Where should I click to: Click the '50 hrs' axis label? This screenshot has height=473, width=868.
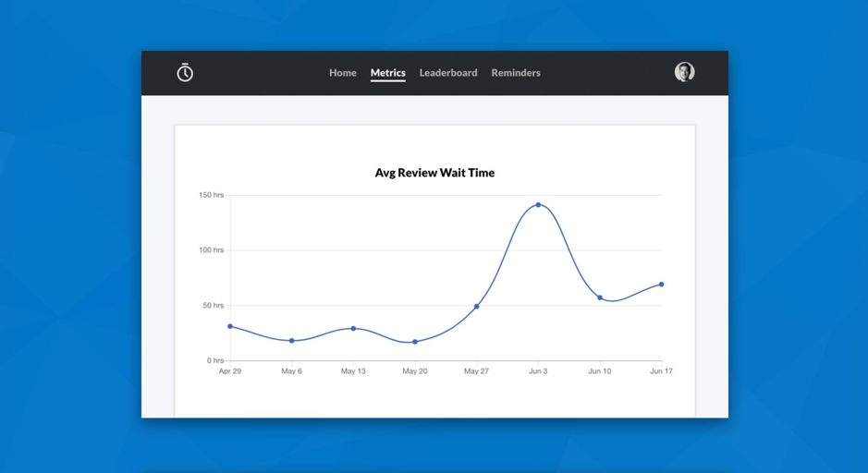coord(214,306)
